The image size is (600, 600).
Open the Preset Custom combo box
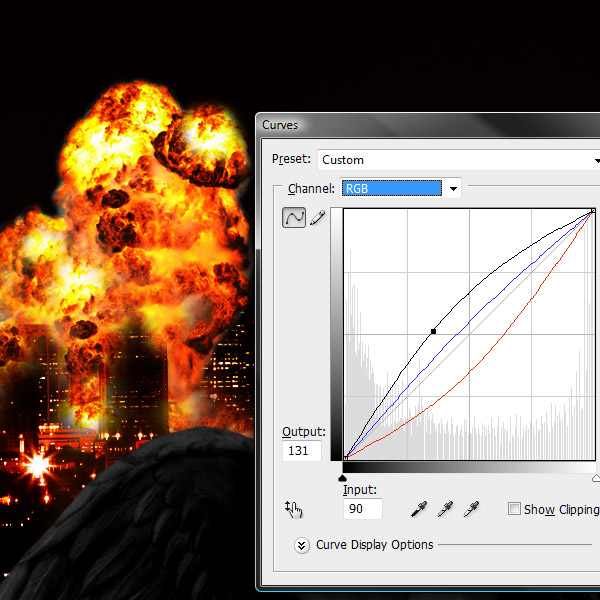458,160
